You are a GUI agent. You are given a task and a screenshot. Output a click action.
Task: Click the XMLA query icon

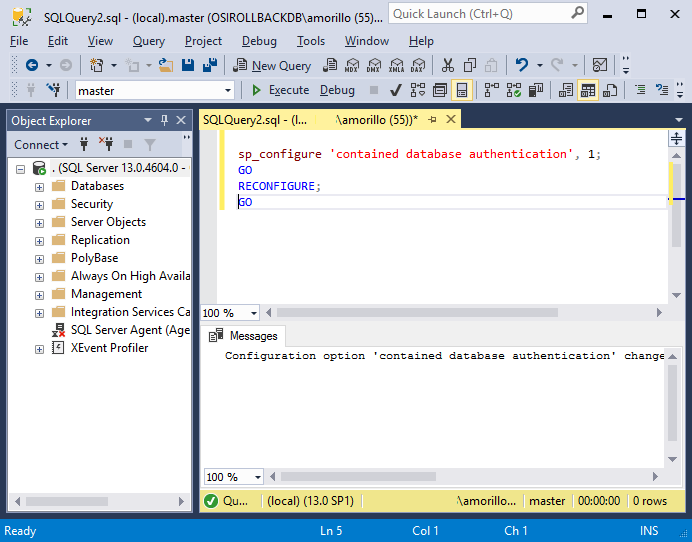pos(396,65)
